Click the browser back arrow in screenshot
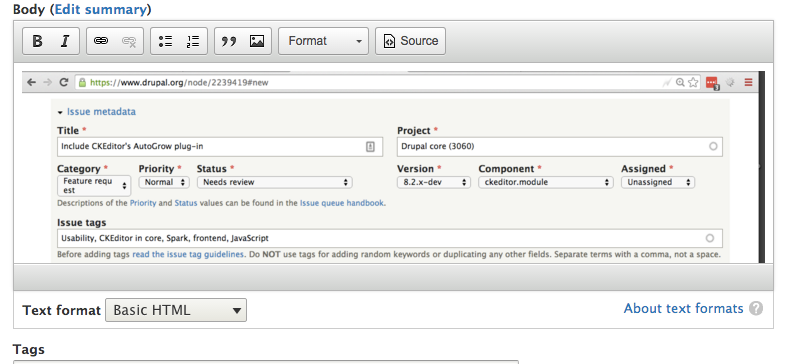 (x=31, y=82)
